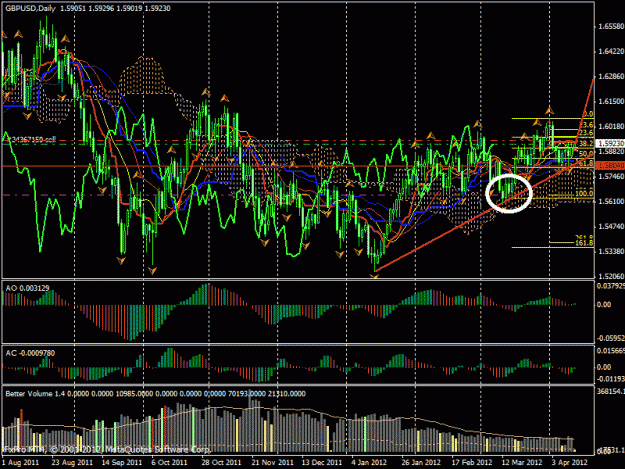The height and width of the screenshot is (469, 625).
Task: Click the Fibonacci 50.0 level label
Action: point(586,154)
